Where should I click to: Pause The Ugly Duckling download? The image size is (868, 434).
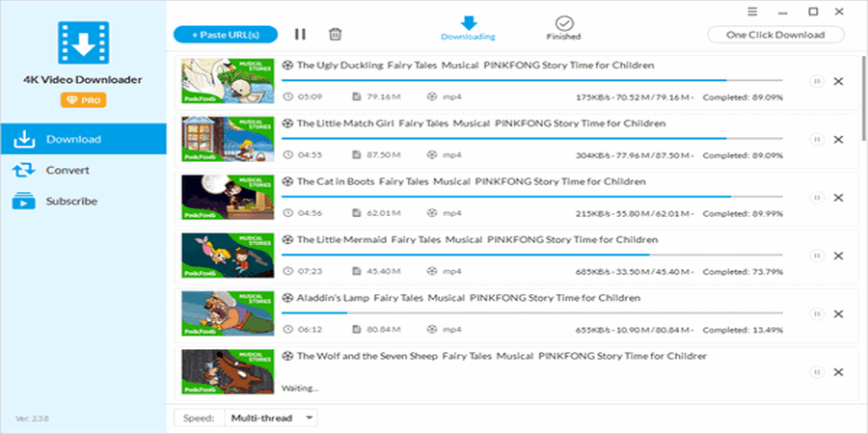[x=816, y=81]
